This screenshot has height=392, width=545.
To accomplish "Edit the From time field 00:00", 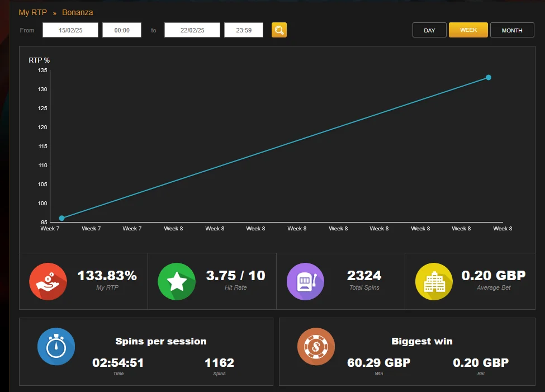I will pyautogui.click(x=122, y=30).
